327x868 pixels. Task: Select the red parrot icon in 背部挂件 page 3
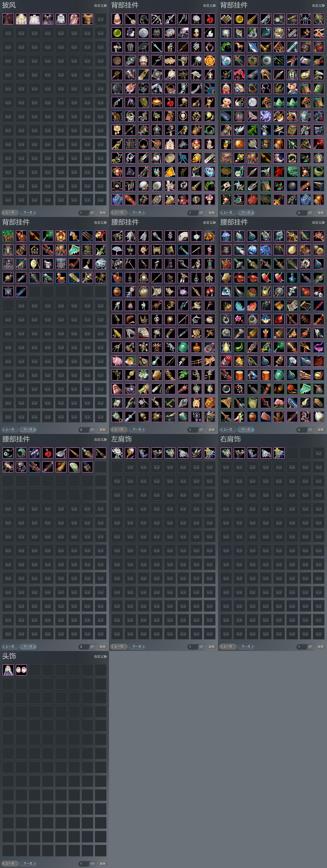click(101, 236)
